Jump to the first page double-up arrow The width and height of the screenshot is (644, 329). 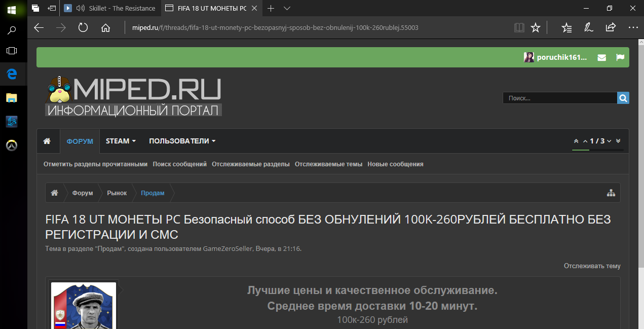(x=576, y=141)
